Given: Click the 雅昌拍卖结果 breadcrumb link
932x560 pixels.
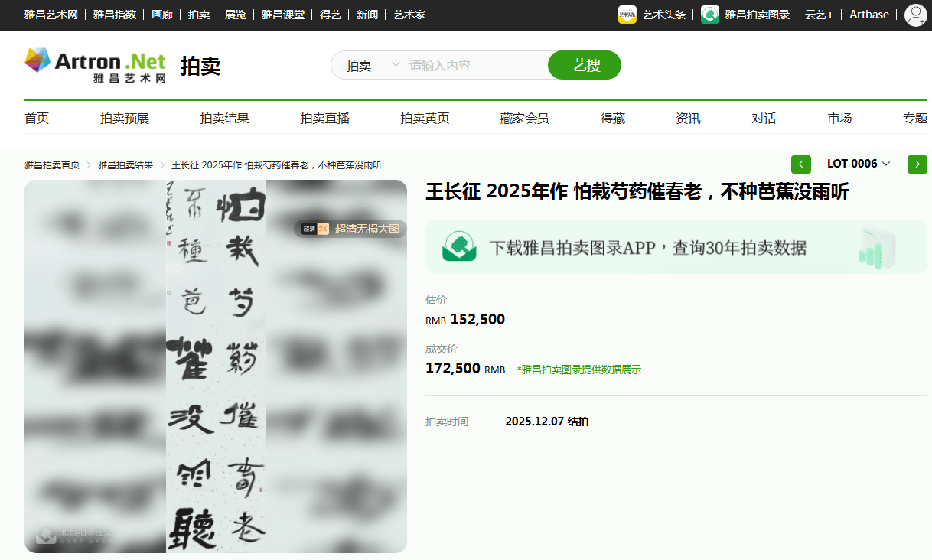Looking at the screenshot, I should pos(125,165).
